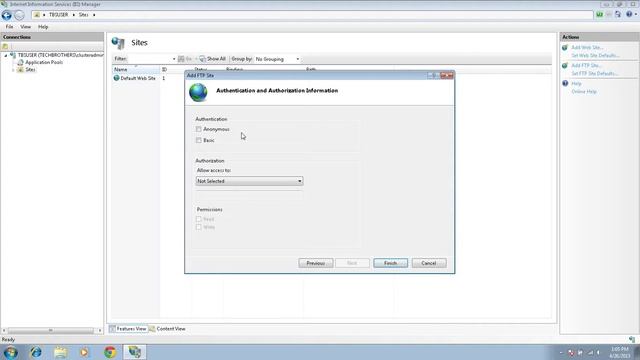Viewport: 640px width, 360px height.
Task: Click the Connections panel toolbar icon
Action: click(5, 46)
